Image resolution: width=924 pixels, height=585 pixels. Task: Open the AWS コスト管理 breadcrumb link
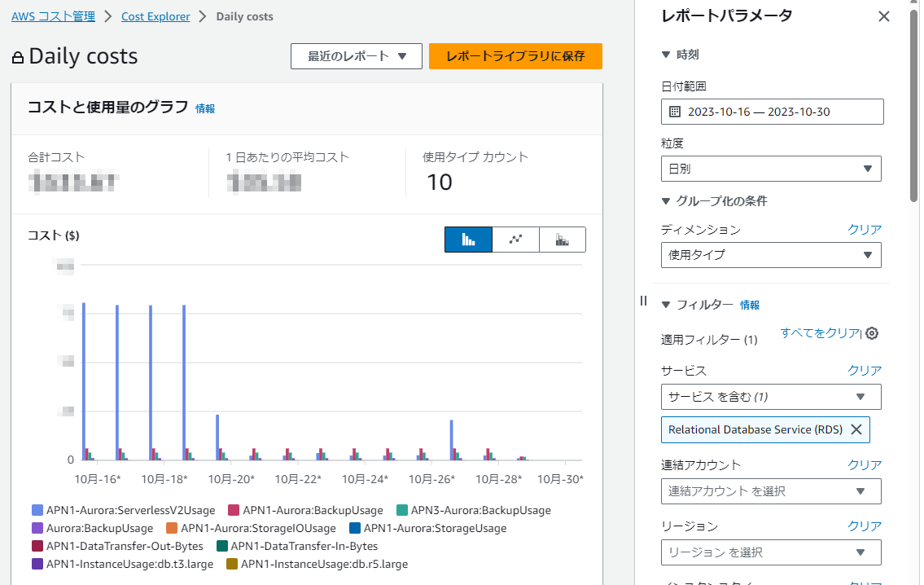tap(52, 15)
